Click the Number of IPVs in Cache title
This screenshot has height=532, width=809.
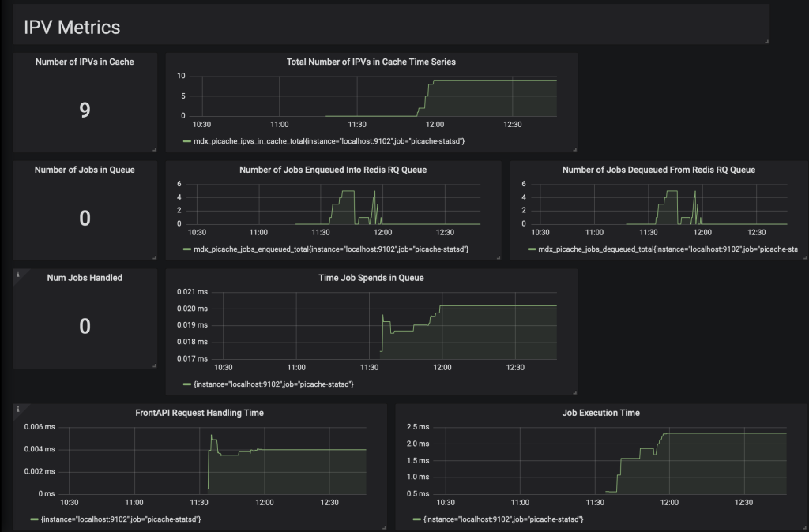pos(85,62)
